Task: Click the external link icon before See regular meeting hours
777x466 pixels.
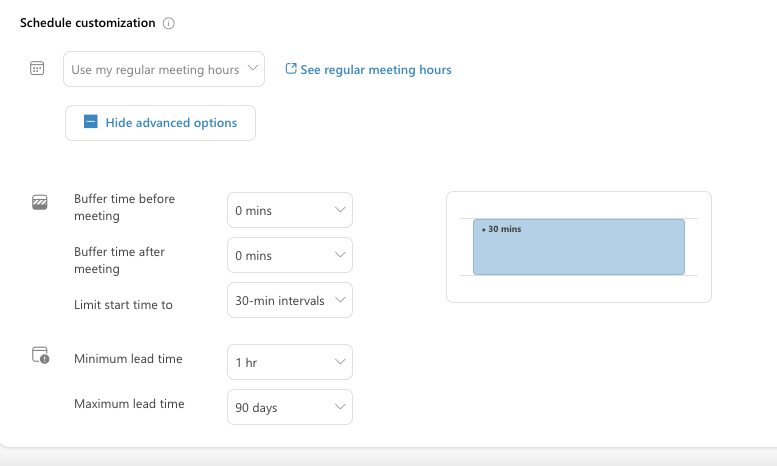Action: (291, 69)
